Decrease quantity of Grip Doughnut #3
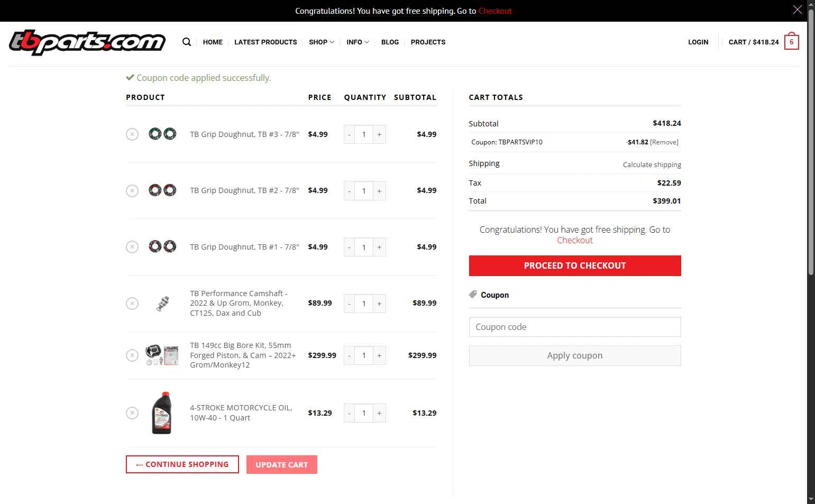 [x=349, y=134]
